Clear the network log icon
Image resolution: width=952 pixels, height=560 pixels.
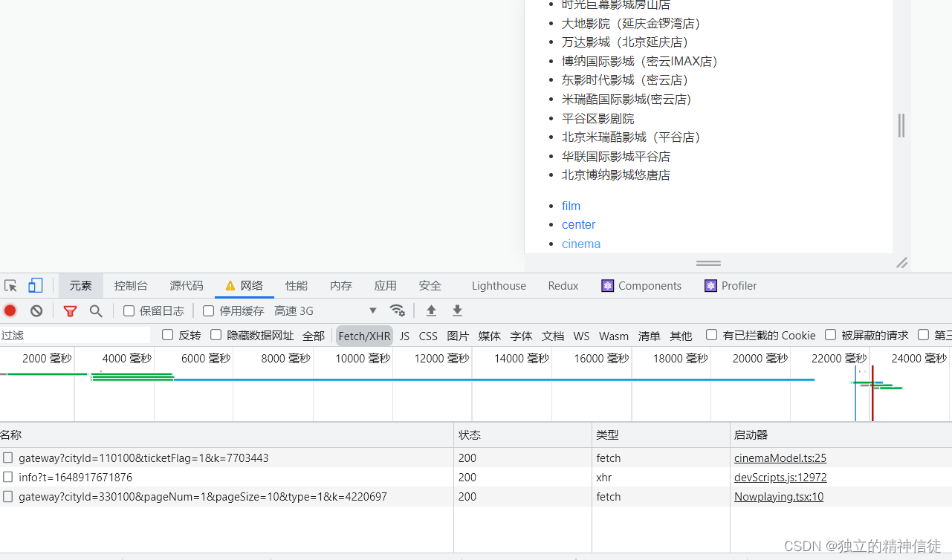point(36,311)
